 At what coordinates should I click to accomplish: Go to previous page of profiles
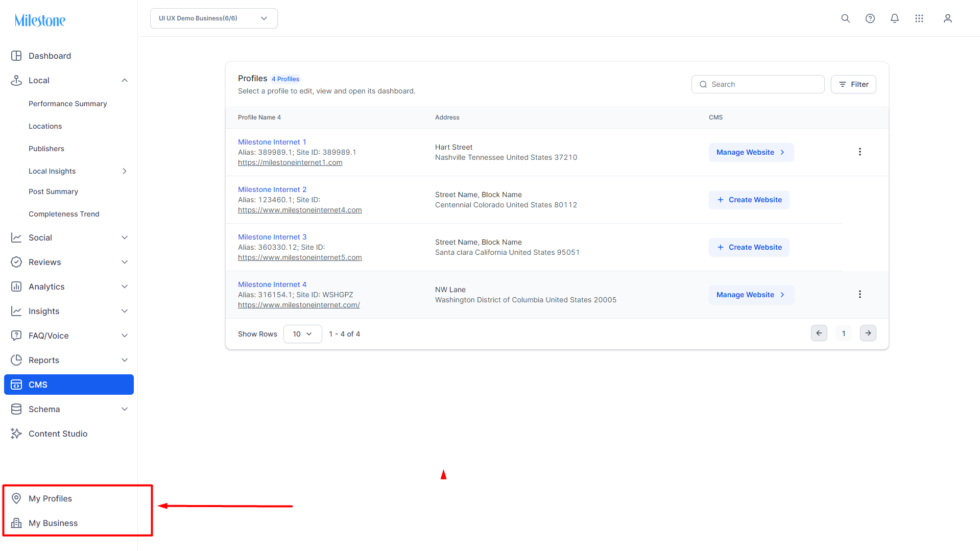(x=819, y=333)
